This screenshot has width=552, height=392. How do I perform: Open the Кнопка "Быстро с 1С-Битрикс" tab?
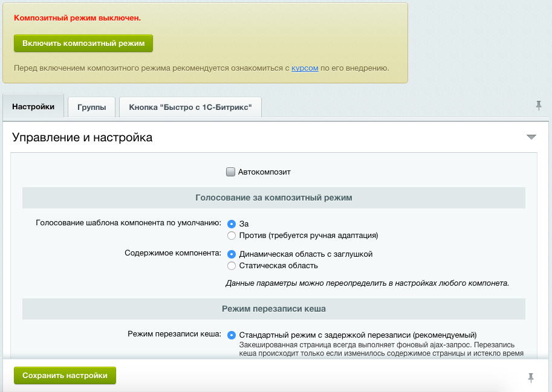[x=190, y=108]
